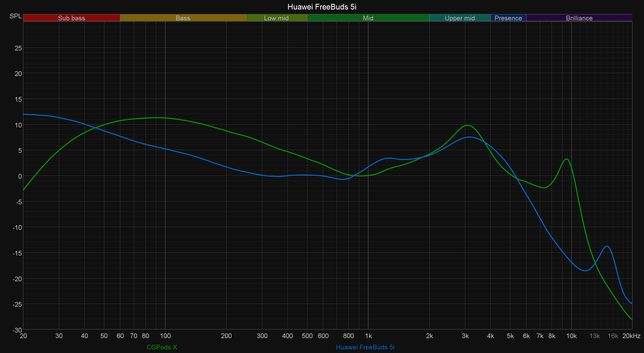Click the Upper mid band header

point(460,18)
